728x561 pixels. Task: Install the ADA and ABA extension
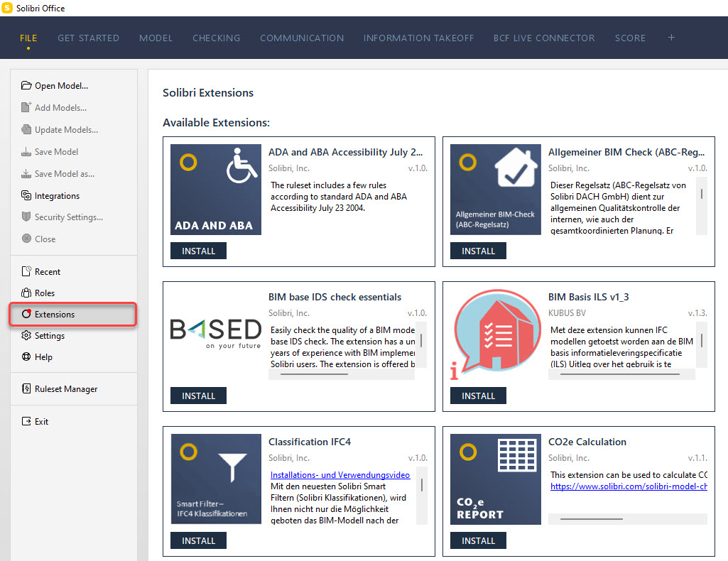tap(198, 251)
